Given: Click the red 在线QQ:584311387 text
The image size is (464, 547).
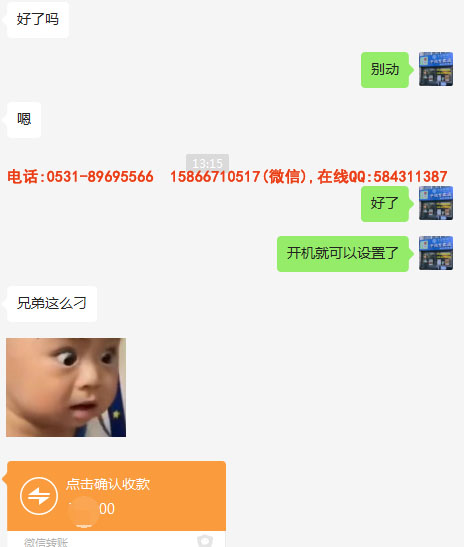Looking at the screenshot, I should 382,177.
